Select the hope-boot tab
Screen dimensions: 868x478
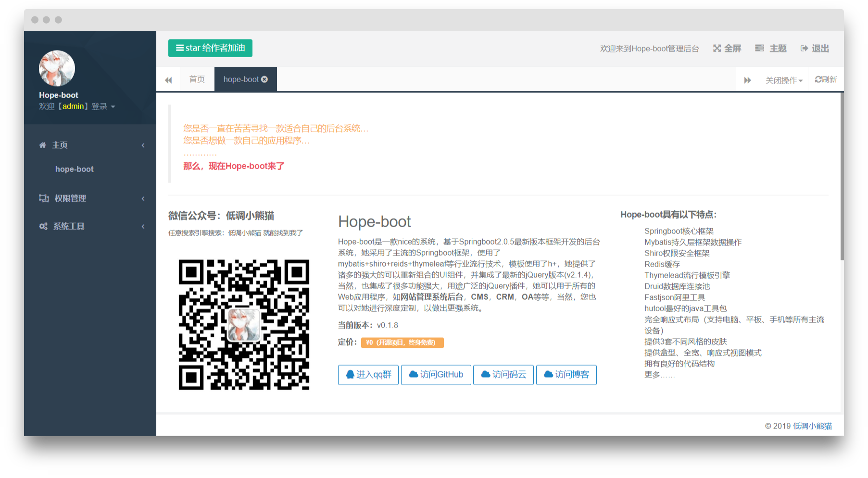point(246,79)
